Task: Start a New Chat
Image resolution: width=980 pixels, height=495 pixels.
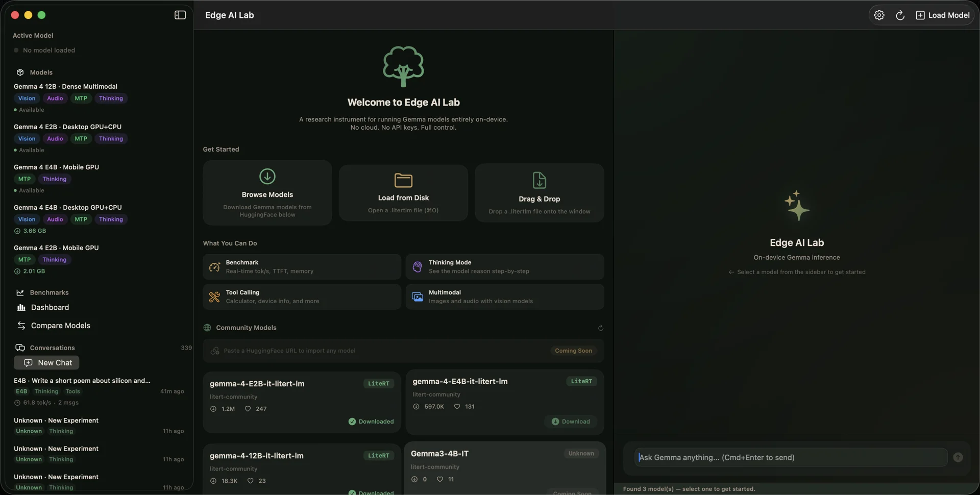Action: click(x=46, y=363)
